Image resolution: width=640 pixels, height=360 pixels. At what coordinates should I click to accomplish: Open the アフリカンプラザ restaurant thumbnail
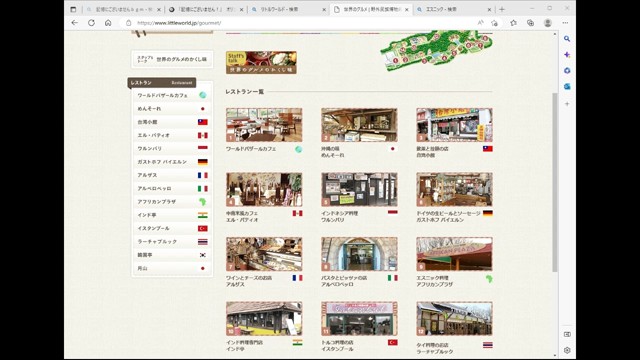[454, 254]
